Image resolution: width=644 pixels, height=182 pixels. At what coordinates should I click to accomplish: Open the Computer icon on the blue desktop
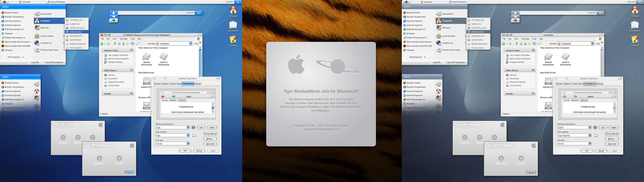[x=233, y=10]
